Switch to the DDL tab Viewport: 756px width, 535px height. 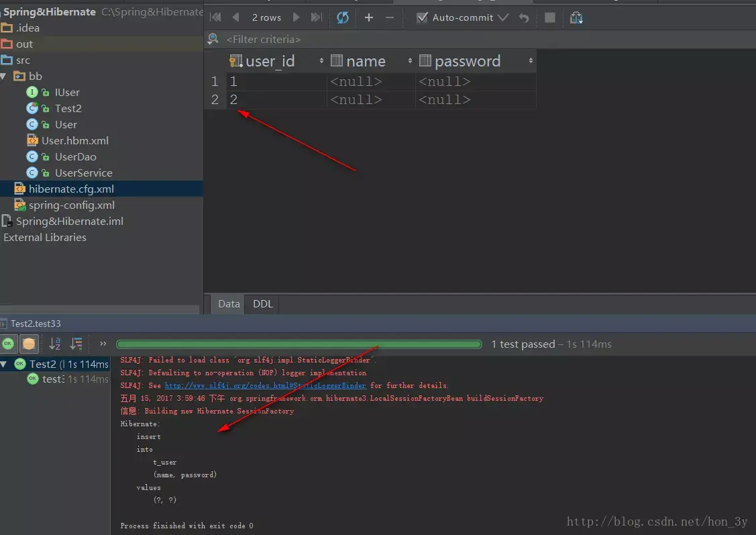click(263, 304)
